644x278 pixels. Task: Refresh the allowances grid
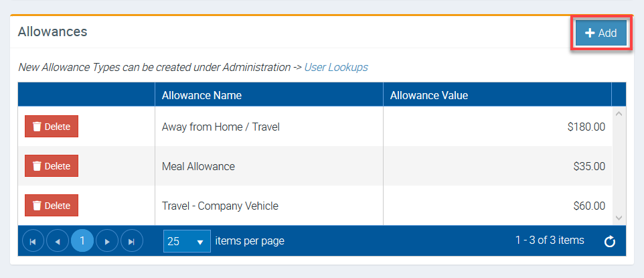pyautogui.click(x=609, y=241)
